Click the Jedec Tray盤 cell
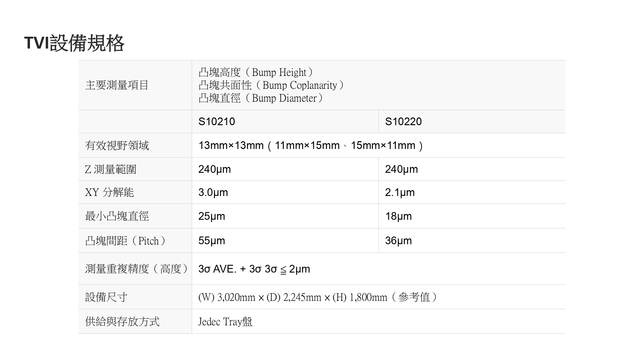Image resolution: width=644 pixels, height=362 pixels. pos(225,321)
